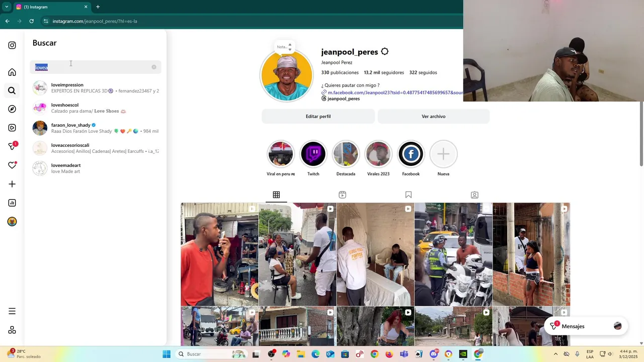Switch to the Saved bookmark tab
Viewport: 644px width, 362px height.
point(409,195)
